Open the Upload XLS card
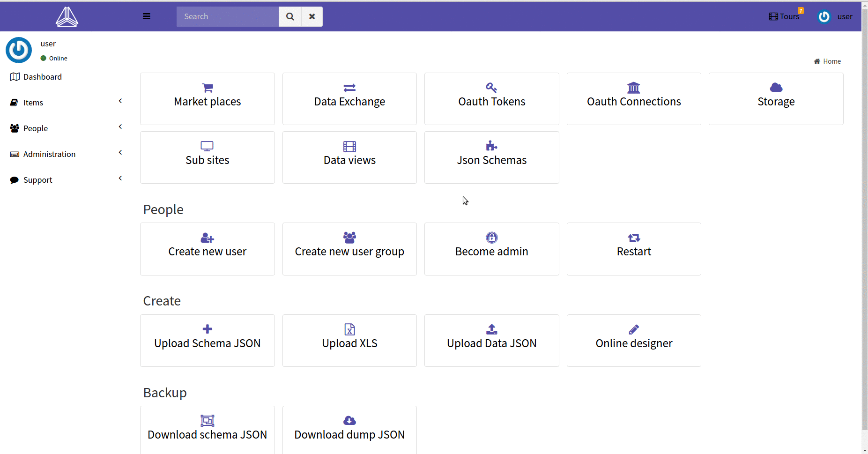 point(349,341)
